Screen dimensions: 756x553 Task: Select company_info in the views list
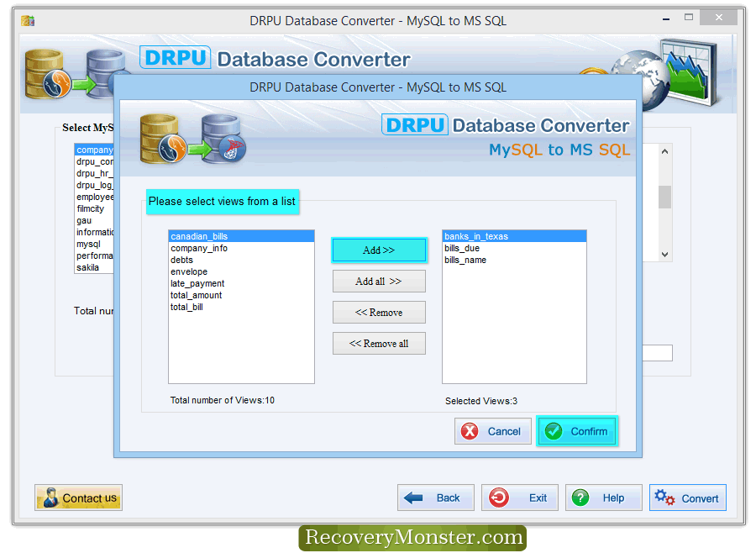(x=241, y=248)
